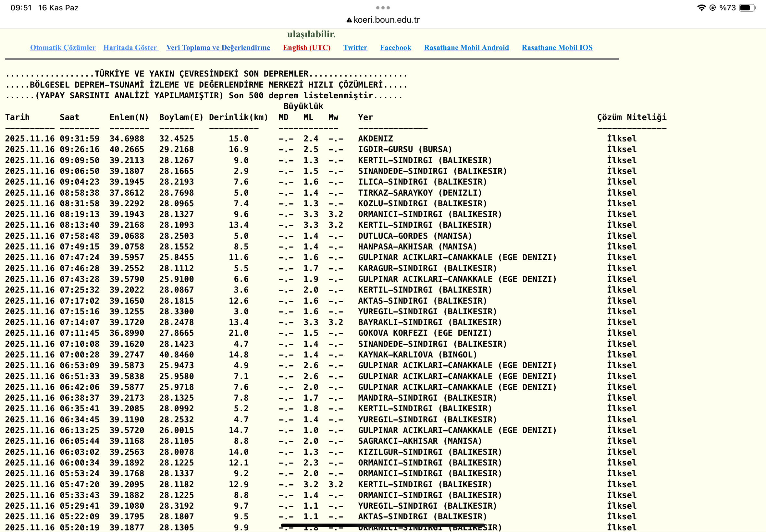Open the Otomatik Çözümler link
Image resolution: width=766 pixels, height=532 pixels.
click(63, 48)
